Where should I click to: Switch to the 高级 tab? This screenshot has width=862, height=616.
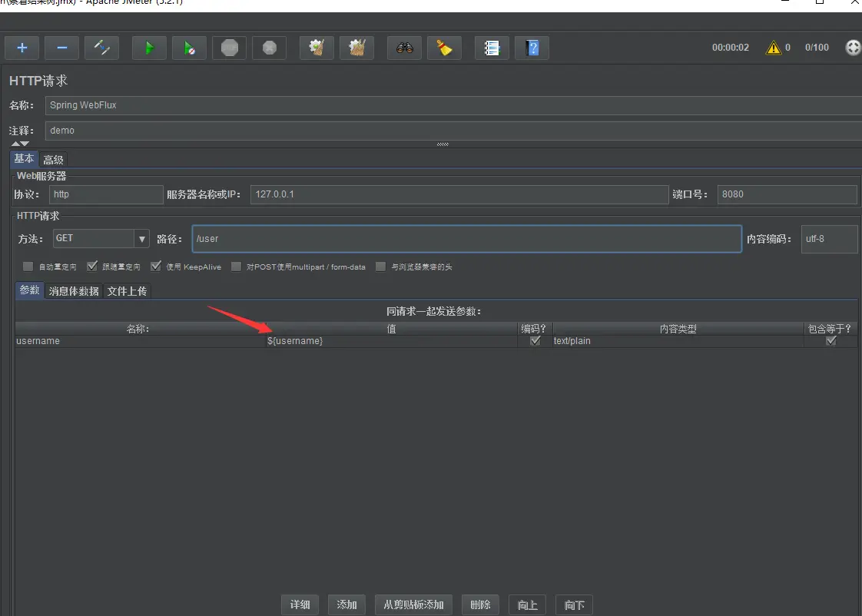point(54,159)
